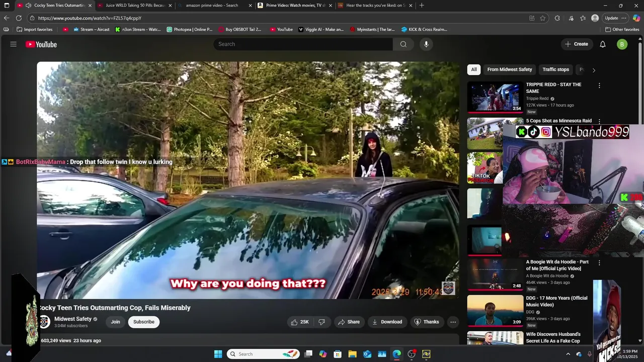Select the All filter chip

pyautogui.click(x=474, y=70)
